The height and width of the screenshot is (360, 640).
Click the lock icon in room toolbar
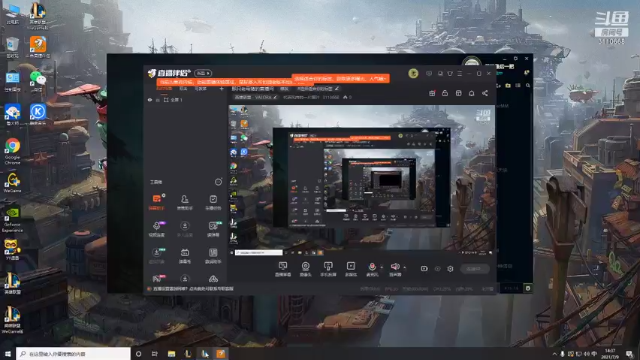[445, 93]
